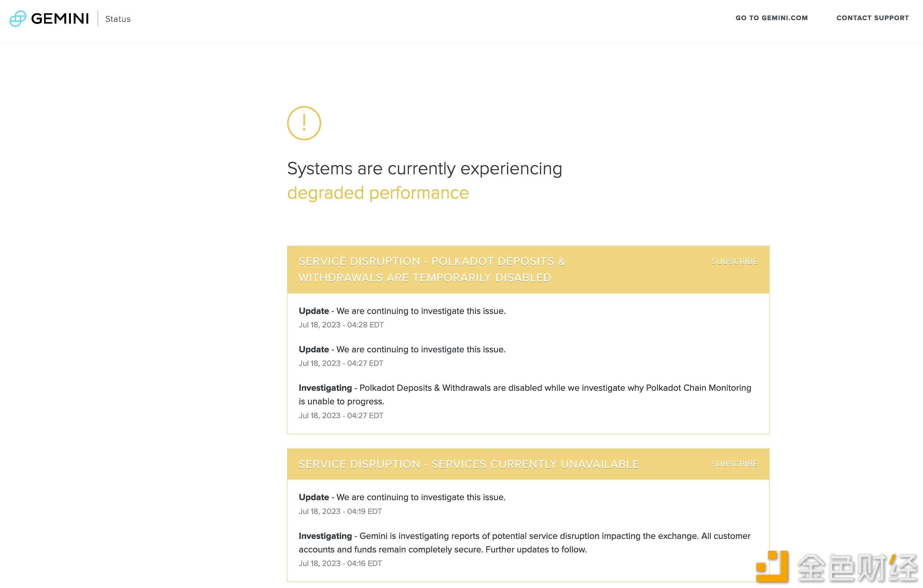Screen dimensions: 923x588
Task: Click the GEMINI wordmark in the header
Action: [x=60, y=18]
